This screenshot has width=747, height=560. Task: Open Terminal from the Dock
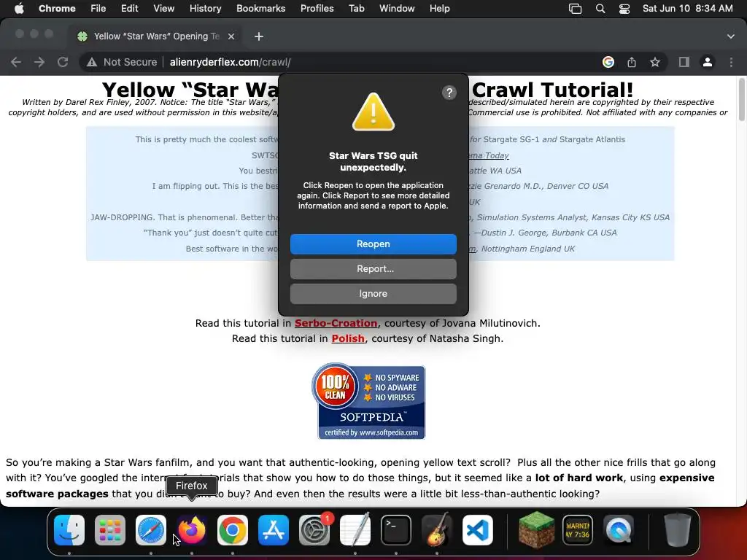[396, 530]
